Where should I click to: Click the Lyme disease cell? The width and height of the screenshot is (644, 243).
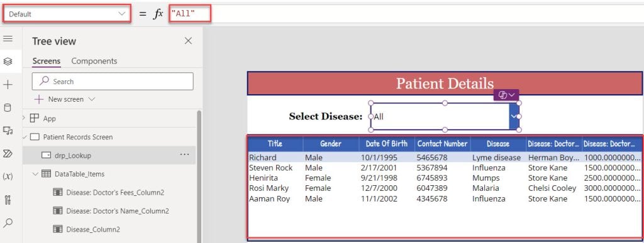(496, 158)
